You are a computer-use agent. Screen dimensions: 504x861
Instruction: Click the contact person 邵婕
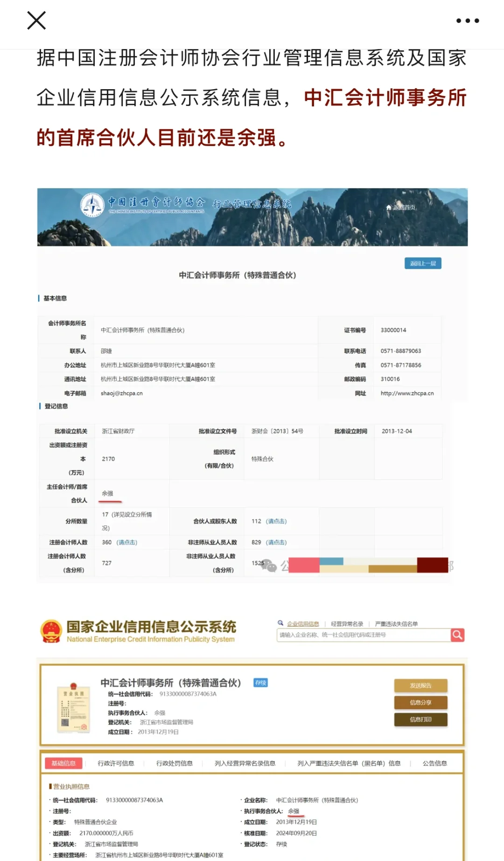pyautogui.click(x=106, y=351)
